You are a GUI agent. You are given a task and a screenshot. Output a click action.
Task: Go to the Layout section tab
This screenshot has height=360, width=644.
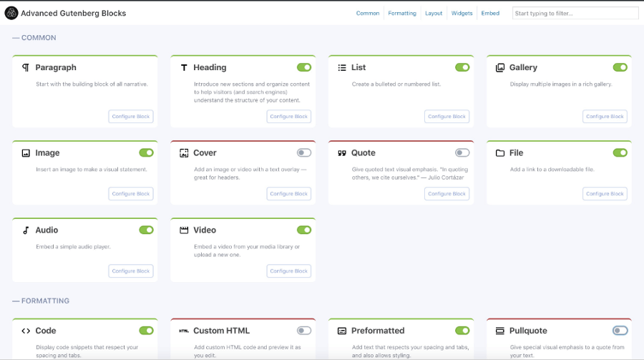[434, 13]
